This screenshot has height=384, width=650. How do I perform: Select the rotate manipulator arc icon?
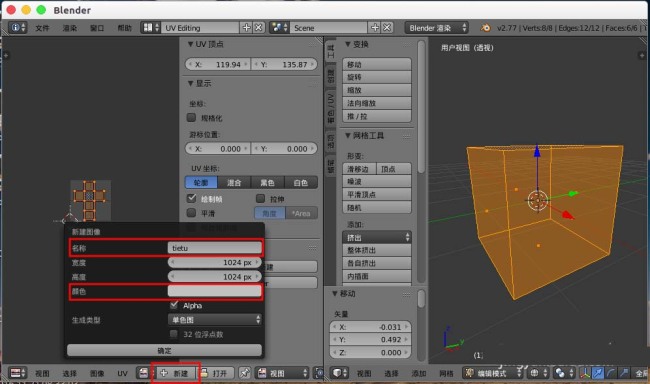[611, 373]
